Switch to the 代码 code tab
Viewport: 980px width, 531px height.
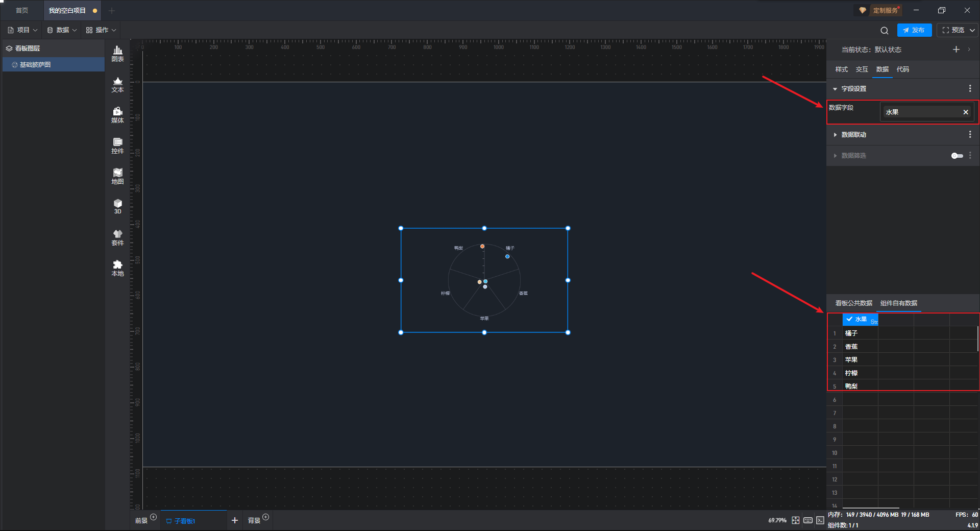point(902,69)
